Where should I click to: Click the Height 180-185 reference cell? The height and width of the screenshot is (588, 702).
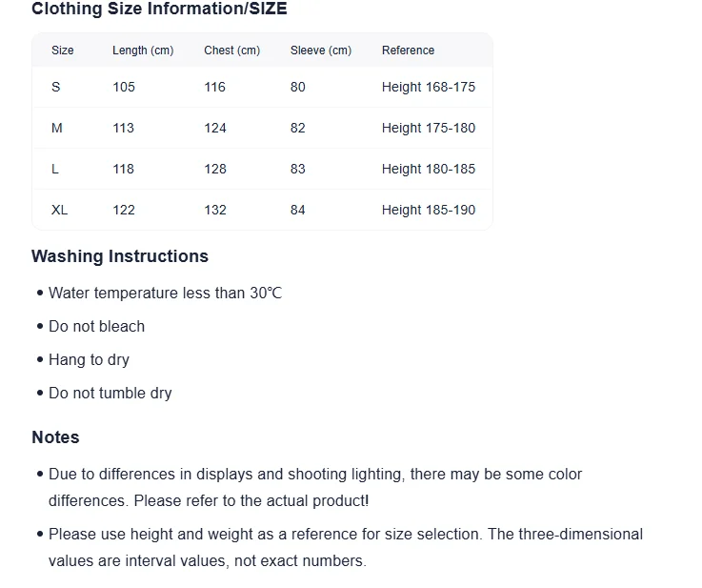coord(429,169)
